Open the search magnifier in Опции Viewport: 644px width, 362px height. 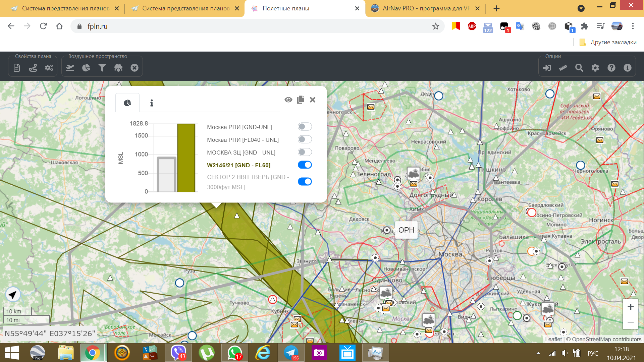579,68
